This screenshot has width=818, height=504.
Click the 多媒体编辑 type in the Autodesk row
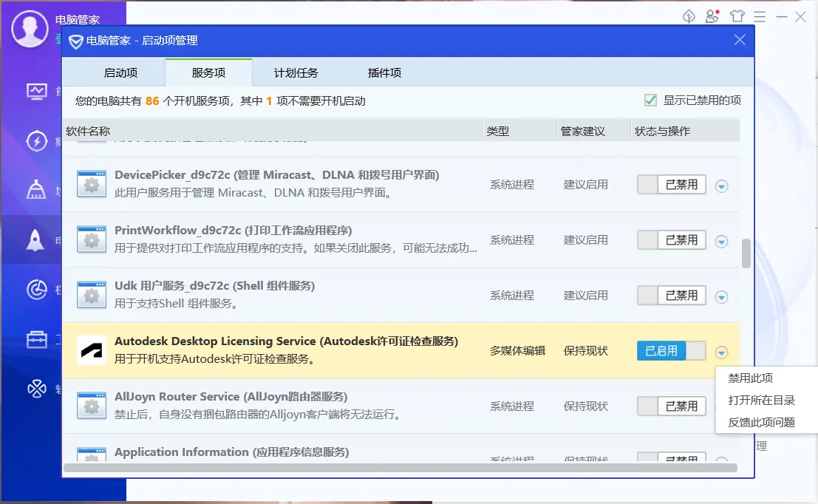pos(517,350)
